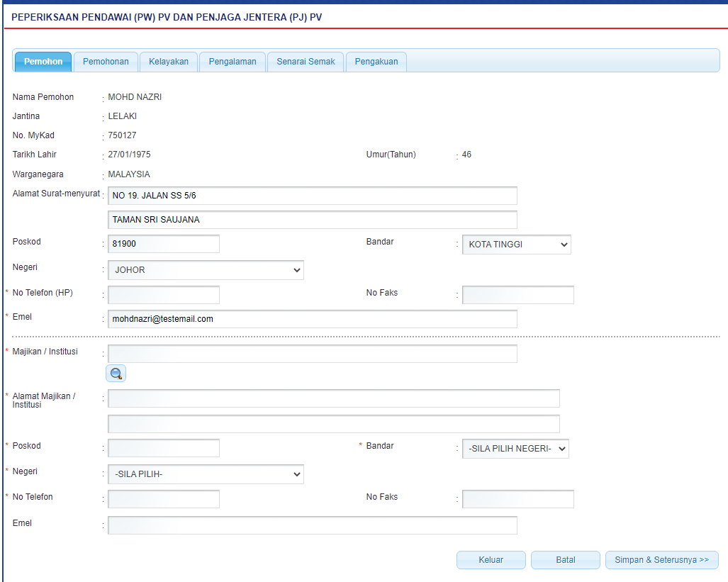This screenshot has width=728, height=582.
Task: Click the Keluar button
Action: 491,560
